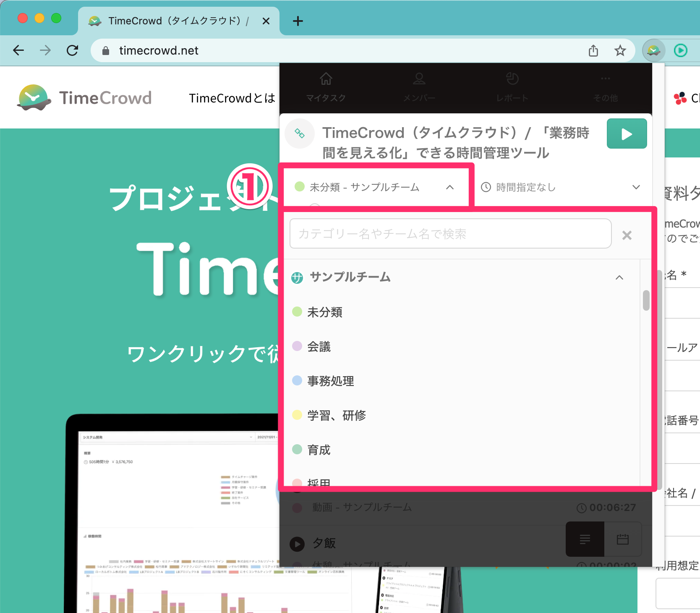The height and width of the screenshot is (613, 700).
Task: Collapse the サンプルチーム category list
Action: 620,278
